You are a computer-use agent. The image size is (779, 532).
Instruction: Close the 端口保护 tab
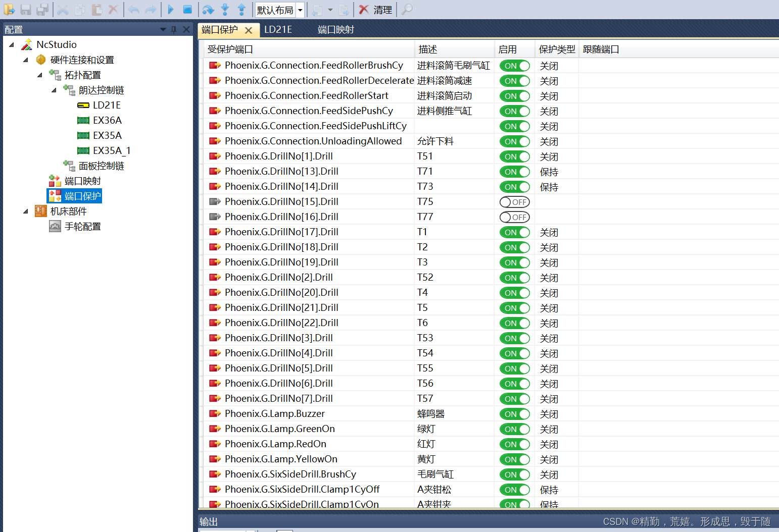(x=249, y=30)
